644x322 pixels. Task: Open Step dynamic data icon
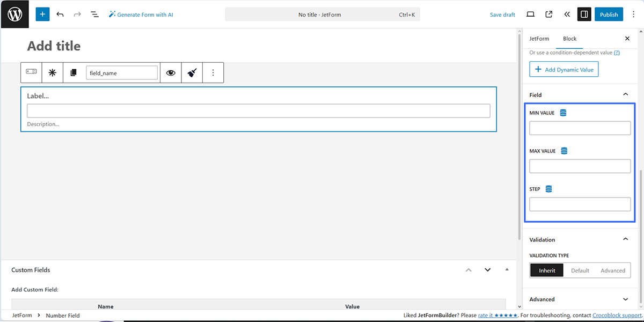click(548, 189)
